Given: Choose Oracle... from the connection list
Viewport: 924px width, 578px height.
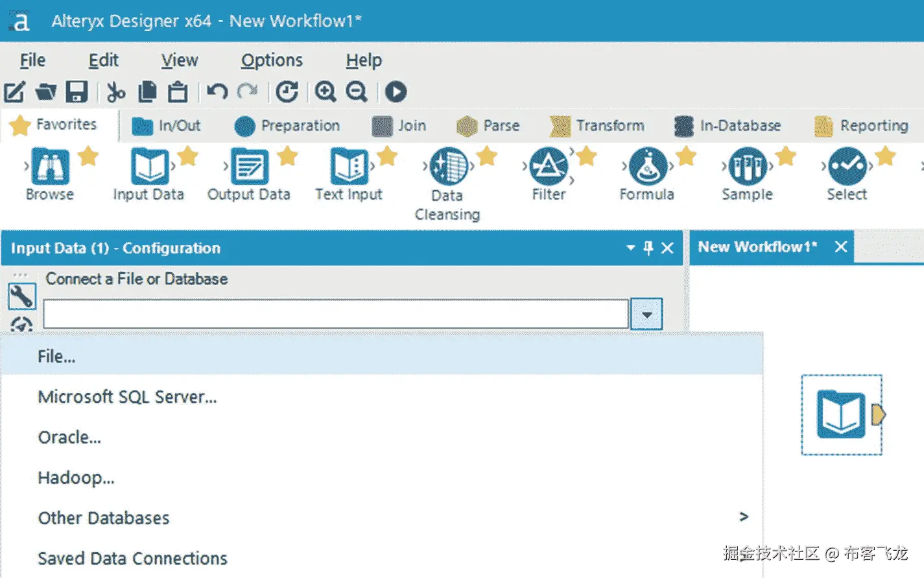Looking at the screenshot, I should 382,437.
